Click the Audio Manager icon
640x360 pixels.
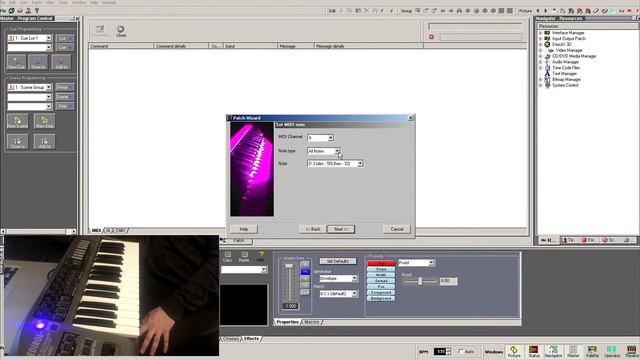click(x=547, y=62)
